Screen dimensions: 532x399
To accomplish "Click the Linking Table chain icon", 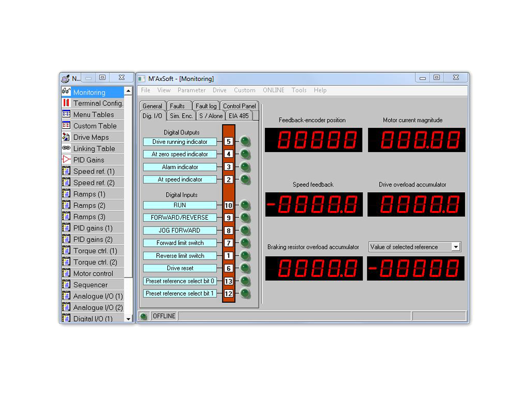I will point(66,149).
